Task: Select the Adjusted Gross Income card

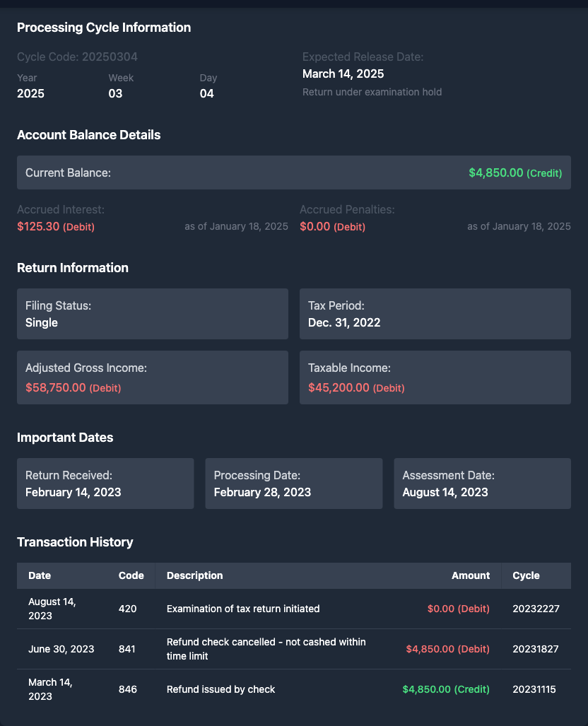Action: (152, 377)
